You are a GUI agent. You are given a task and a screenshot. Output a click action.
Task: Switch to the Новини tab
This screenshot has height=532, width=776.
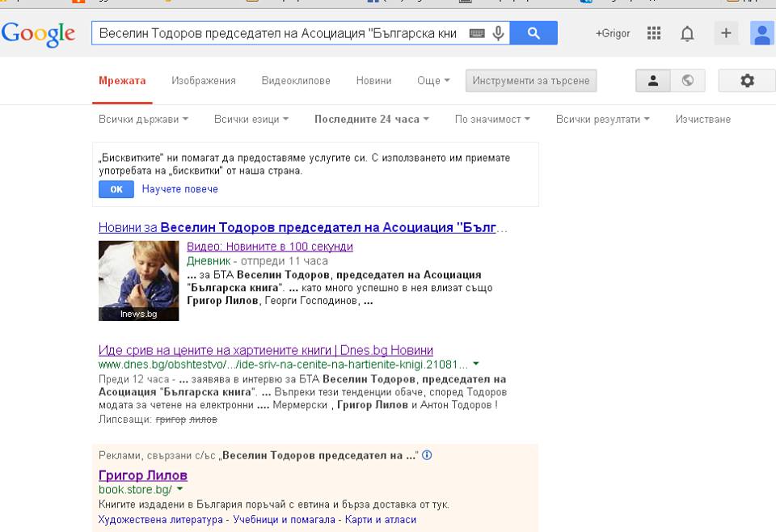coord(373,81)
